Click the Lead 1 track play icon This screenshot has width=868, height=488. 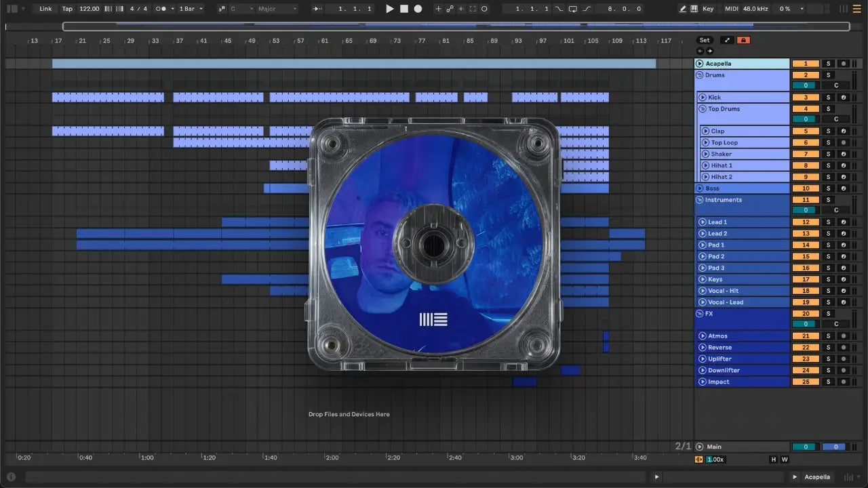(703, 222)
